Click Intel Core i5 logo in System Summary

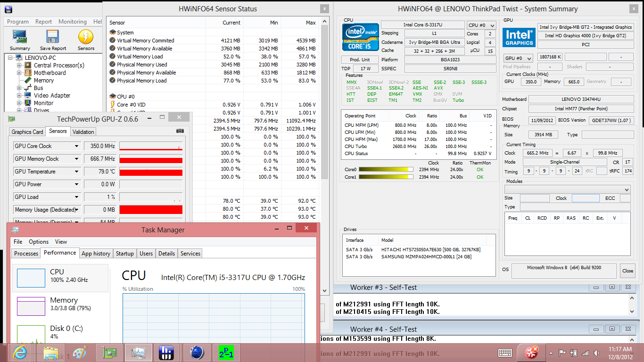[x=361, y=37]
